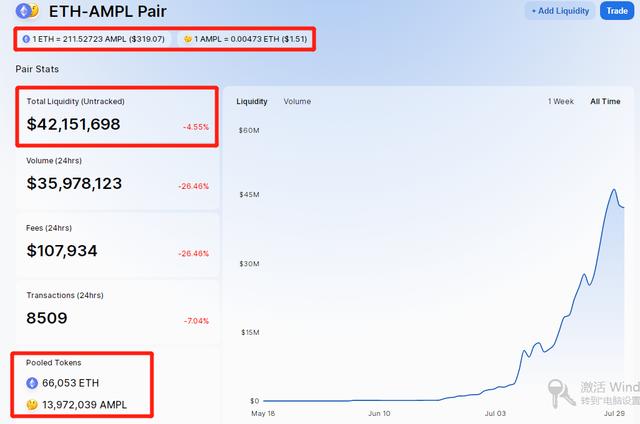
Task: Click the Fees (24hrs) label
Action: (x=49, y=228)
